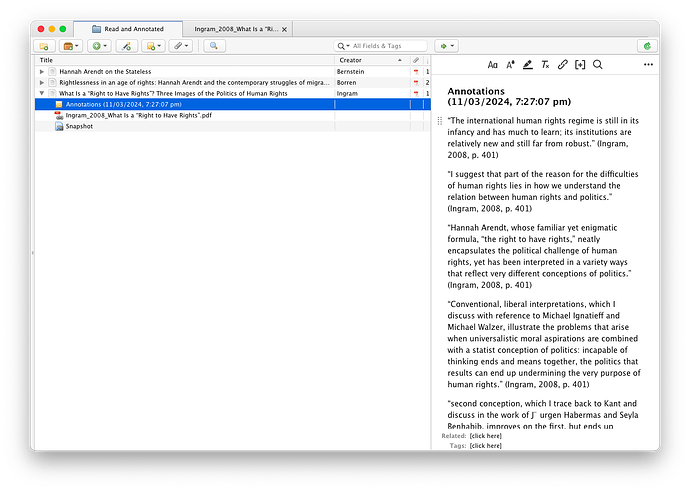Image resolution: width=690 pixels, height=490 pixels.
Task: Click the Insert Link chain icon
Action: click(x=562, y=65)
